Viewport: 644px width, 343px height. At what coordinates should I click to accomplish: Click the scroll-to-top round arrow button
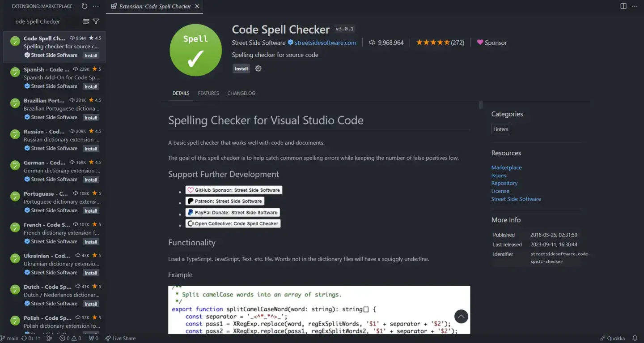461,317
